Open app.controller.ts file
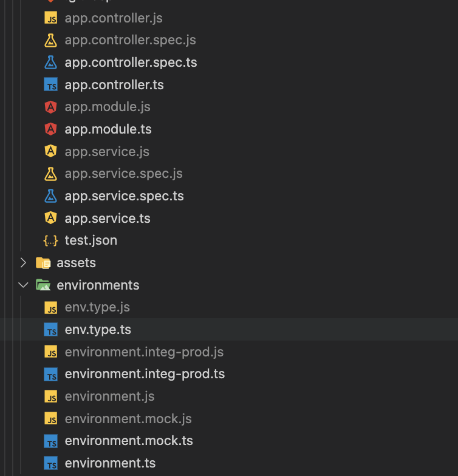 click(x=114, y=85)
